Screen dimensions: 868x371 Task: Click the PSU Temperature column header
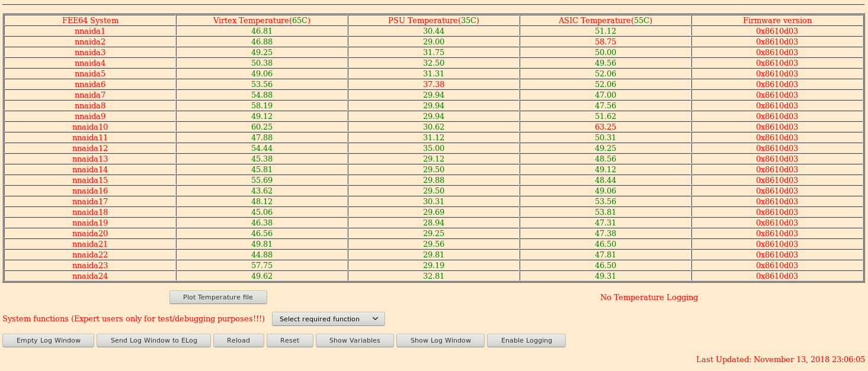pyautogui.click(x=434, y=21)
